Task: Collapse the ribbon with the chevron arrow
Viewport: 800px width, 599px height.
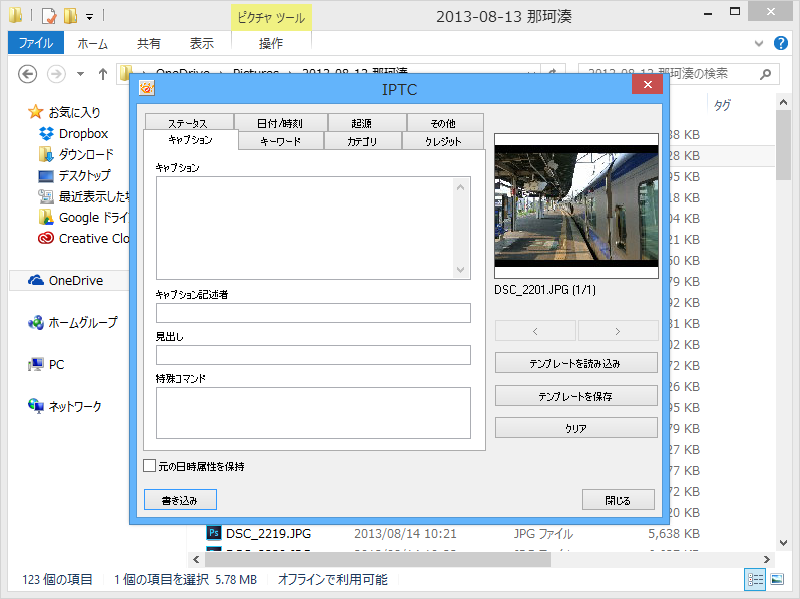Action: coord(758,43)
